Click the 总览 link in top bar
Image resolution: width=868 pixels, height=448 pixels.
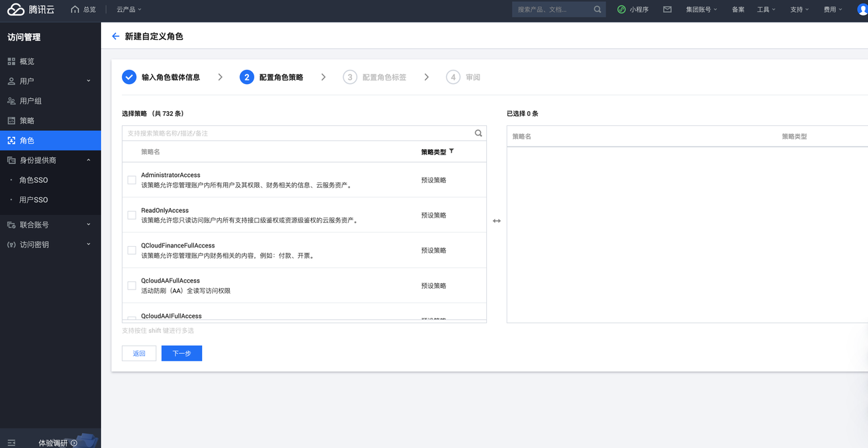click(89, 9)
